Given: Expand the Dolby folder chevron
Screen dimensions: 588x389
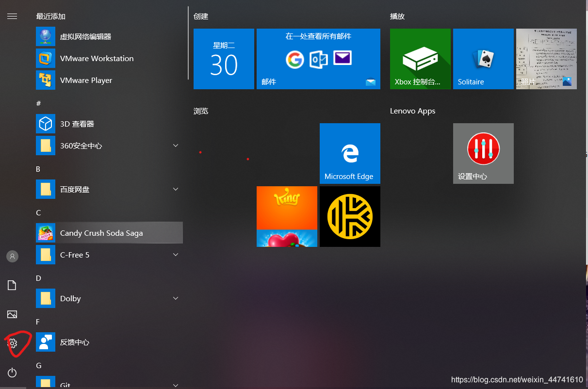Looking at the screenshot, I should [176, 298].
